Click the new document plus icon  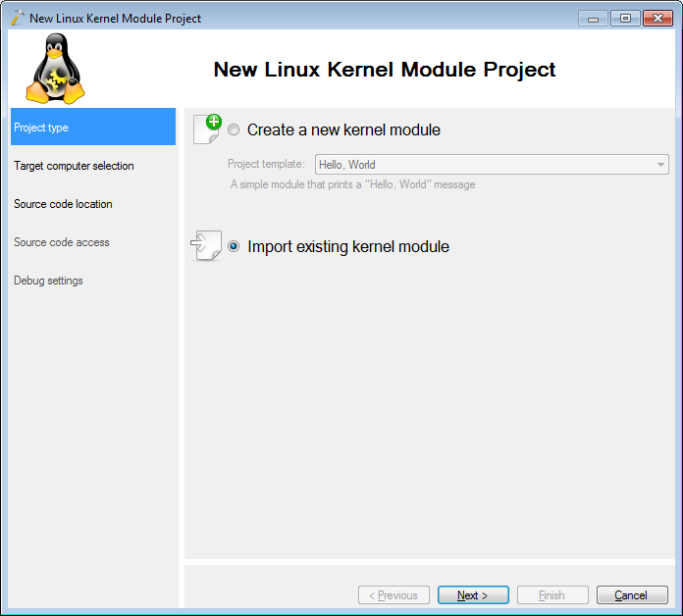[207, 128]
